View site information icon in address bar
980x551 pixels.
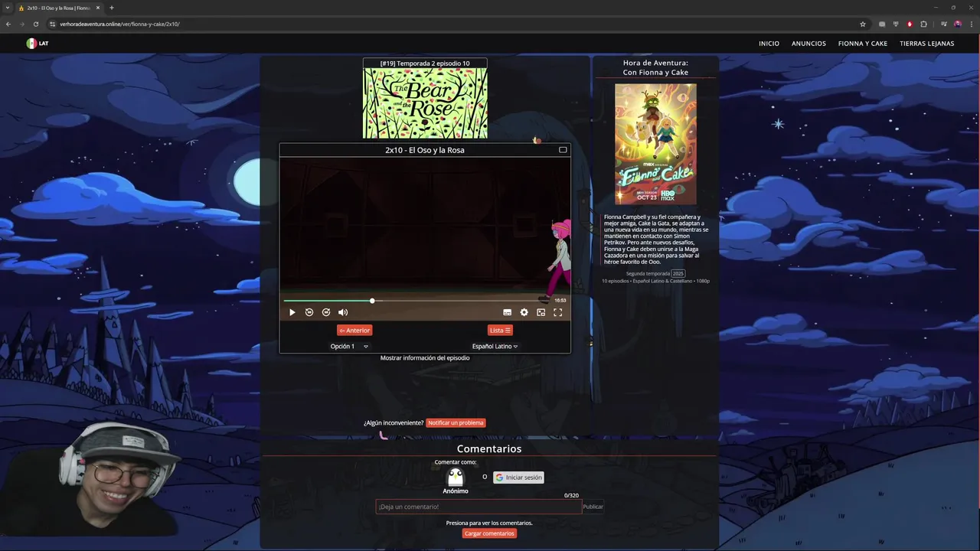pos(52,24)
